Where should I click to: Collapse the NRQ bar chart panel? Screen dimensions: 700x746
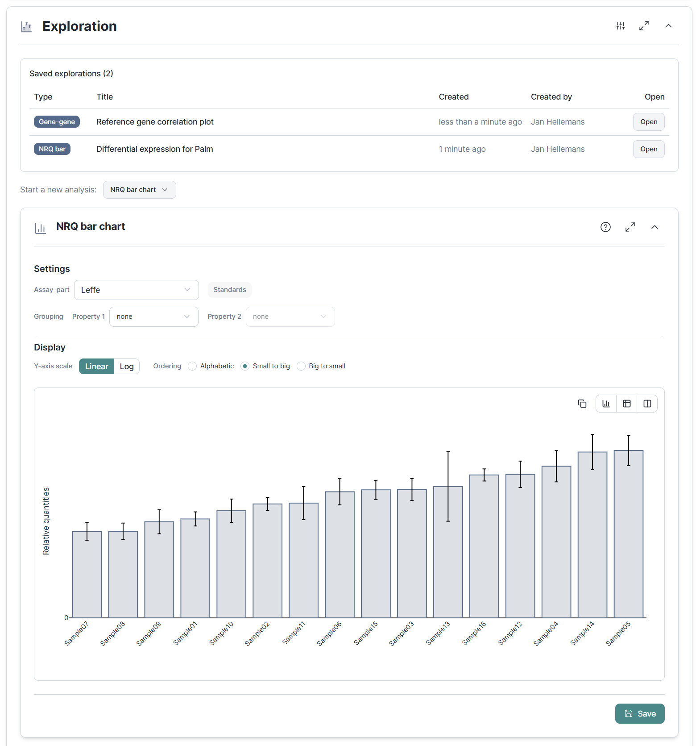click(654, 227)
